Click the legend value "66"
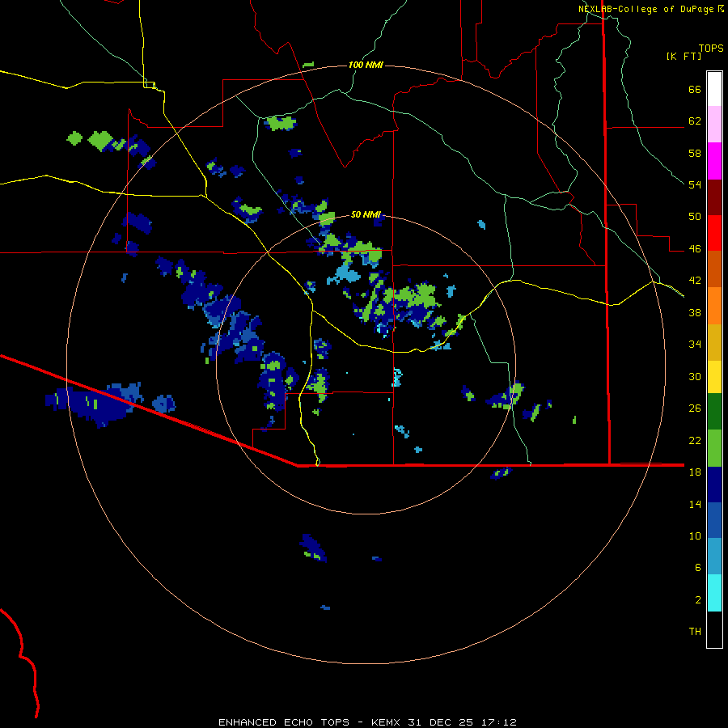 [x=695, y=90]
